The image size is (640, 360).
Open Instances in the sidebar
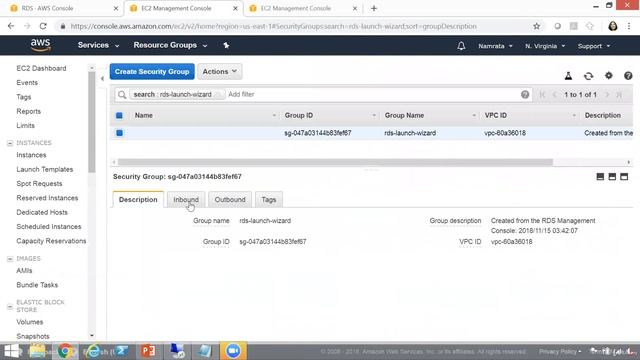coord(31,155)
